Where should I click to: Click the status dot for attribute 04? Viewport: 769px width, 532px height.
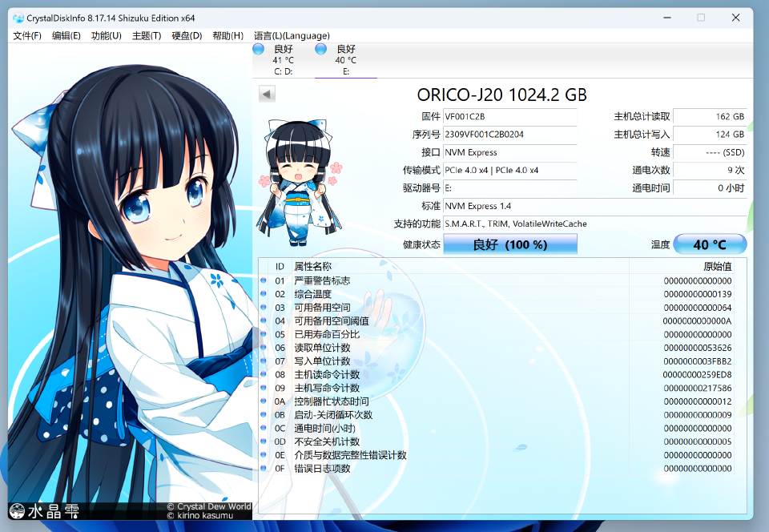[x=264, y=320]
